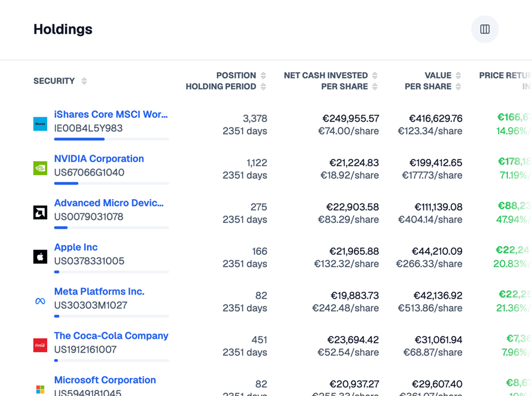This screenshot has width=532, height=396.
Task: Sort by Value column arrows
Action: point(458,75)
